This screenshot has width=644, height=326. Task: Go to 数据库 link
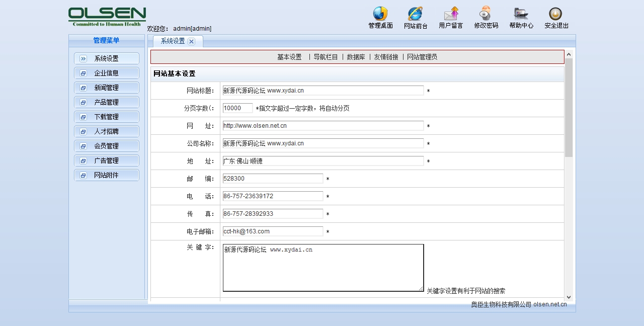click(x=356, y=57)
